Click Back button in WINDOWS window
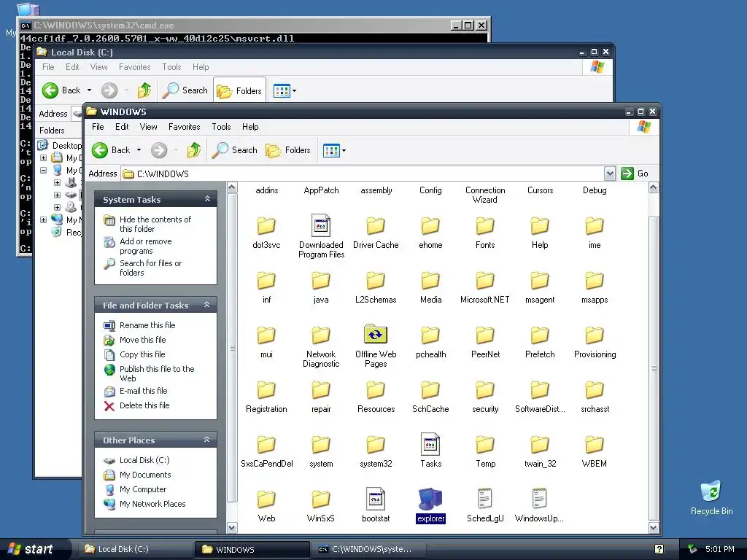747x560 pixels. [x=112, y=150]
